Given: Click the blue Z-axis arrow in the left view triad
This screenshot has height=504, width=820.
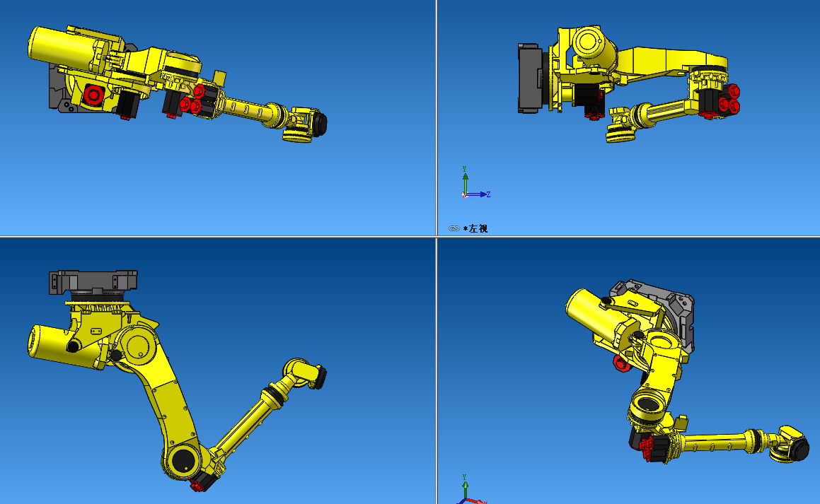Looking at the screenshot, I should point(483,194).
